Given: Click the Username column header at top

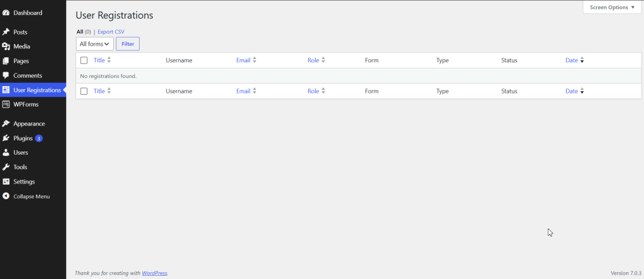Looking at the screenshot, I should 179,60.
